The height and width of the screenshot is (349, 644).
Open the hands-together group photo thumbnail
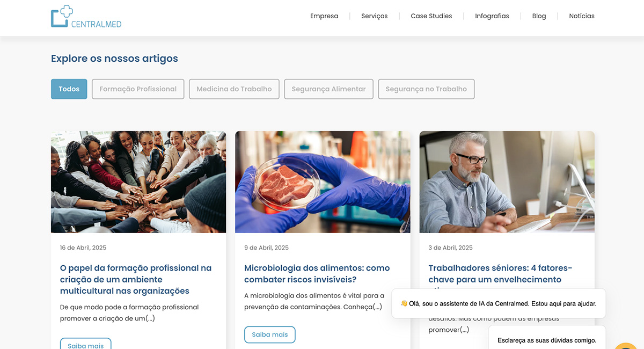(x=138, y=182)
